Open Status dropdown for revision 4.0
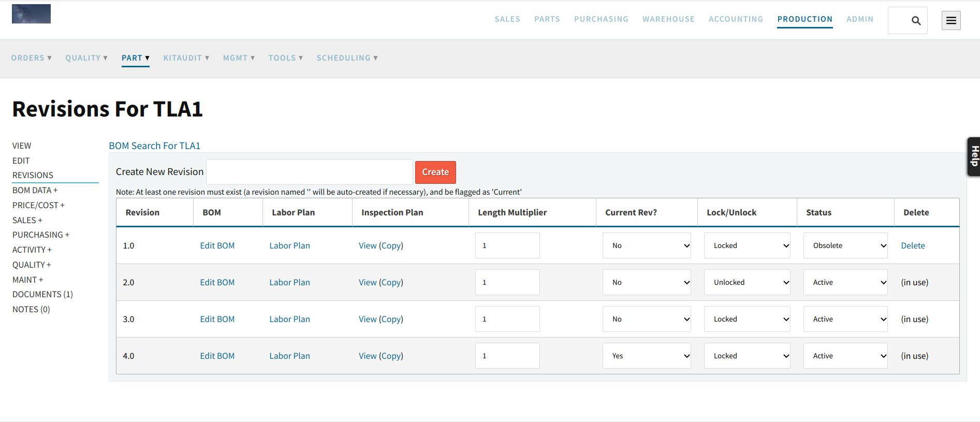This screenshot has width=980, height=422. 845,356
